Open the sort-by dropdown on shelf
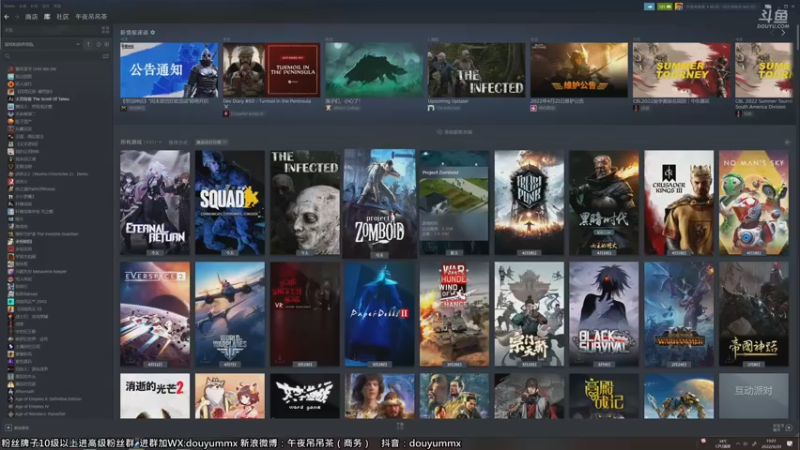The image size is (800, 450). [x=211, y=142]
